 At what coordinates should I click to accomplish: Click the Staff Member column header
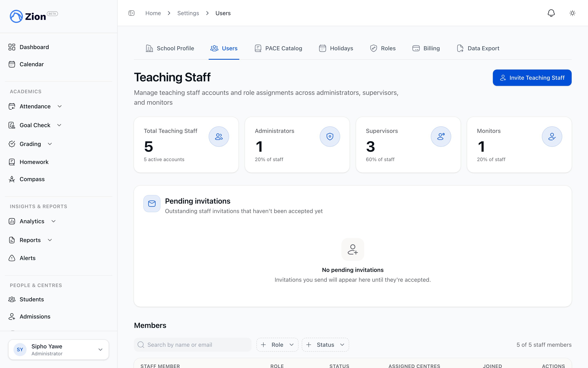coord(160,366)
